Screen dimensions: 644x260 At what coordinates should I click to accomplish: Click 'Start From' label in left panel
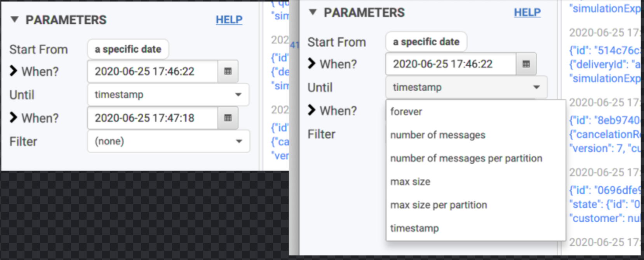(38, 50)
